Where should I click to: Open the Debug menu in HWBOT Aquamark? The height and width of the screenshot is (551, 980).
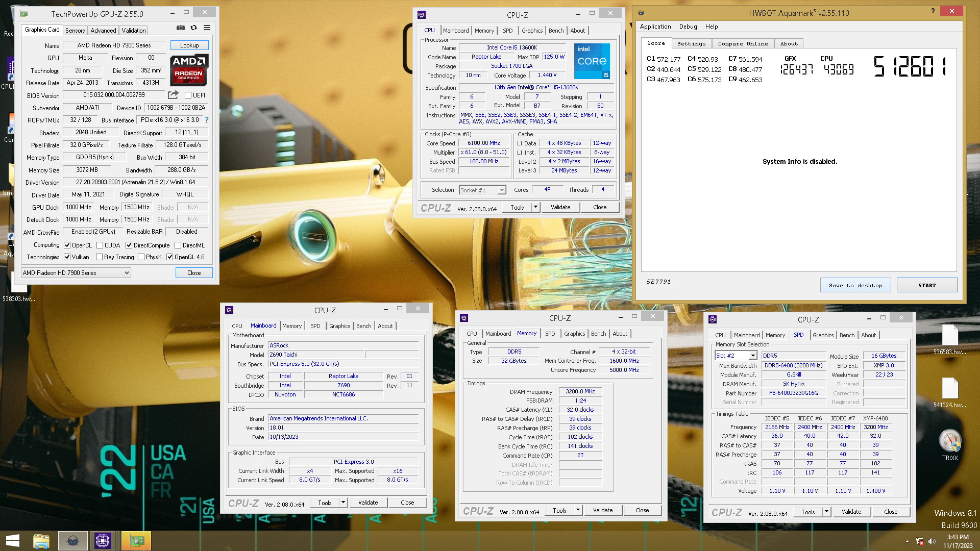(688, 27)
